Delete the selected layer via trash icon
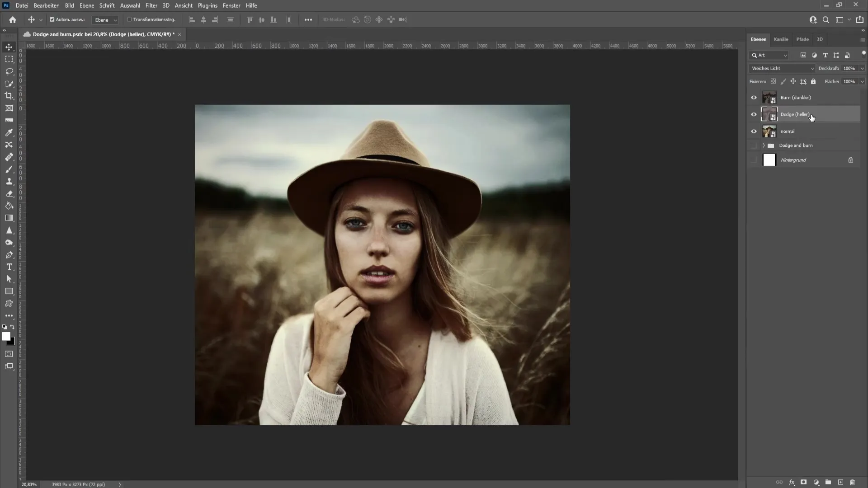Screen dimensions: 868x488 click(x=853, y=482)
